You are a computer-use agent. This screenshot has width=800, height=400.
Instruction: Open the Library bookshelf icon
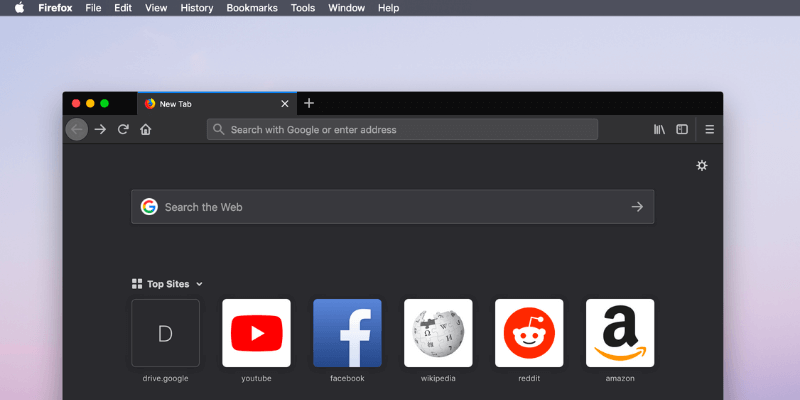[x=659, y=130]
